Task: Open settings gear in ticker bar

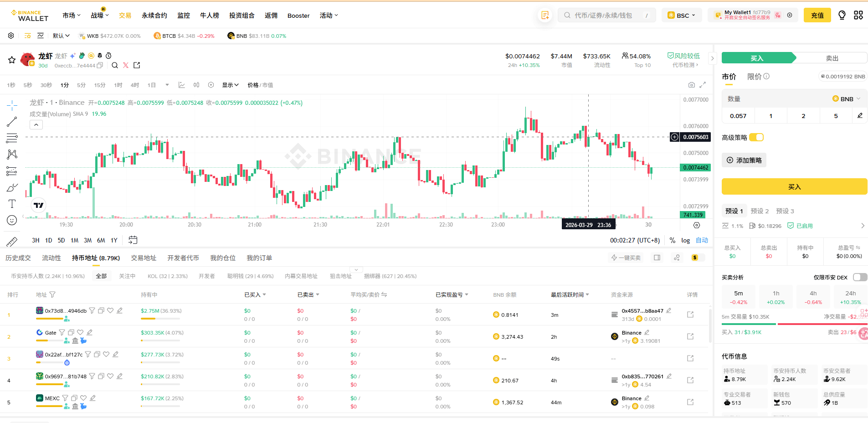Action: tap(11, 36)
